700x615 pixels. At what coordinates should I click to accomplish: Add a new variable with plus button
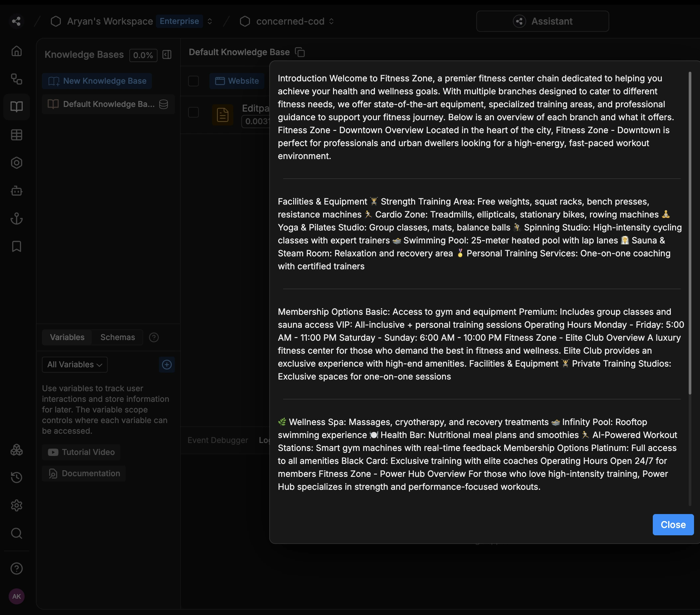[167, 365]
